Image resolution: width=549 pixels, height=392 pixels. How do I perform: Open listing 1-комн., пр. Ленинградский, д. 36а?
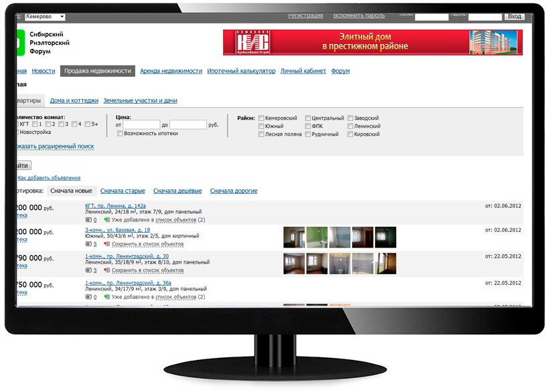pos(128,283)
